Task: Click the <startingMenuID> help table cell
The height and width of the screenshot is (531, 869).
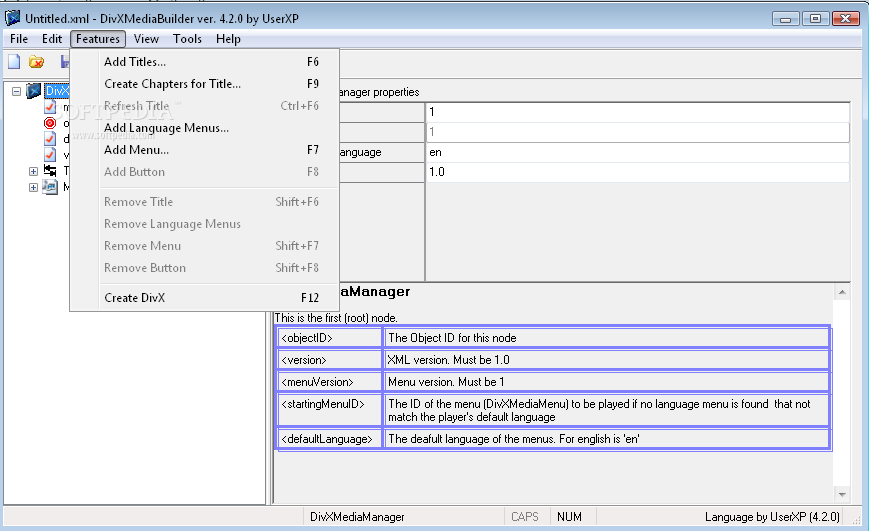Action: 329,410
